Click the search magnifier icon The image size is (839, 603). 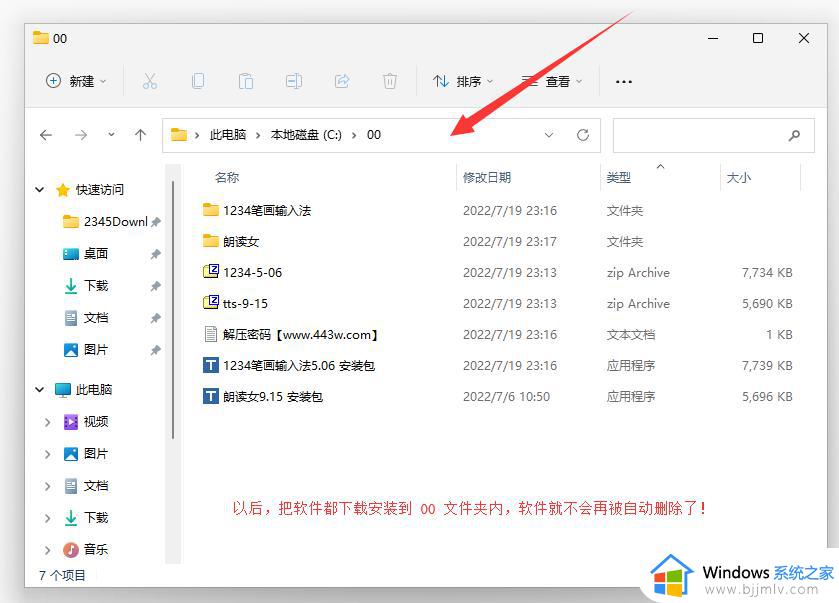[x=795, y=135]
